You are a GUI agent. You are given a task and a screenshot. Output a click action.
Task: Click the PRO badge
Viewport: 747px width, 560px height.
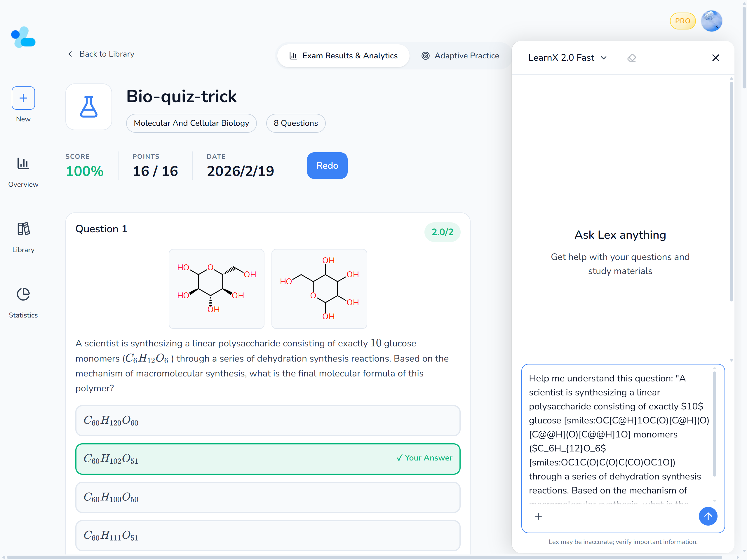682,21
